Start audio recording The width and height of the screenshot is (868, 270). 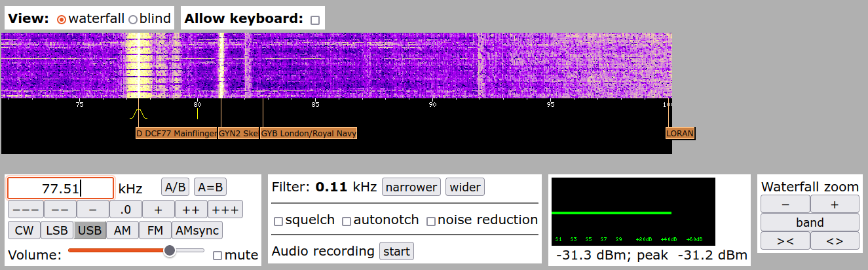396,251
